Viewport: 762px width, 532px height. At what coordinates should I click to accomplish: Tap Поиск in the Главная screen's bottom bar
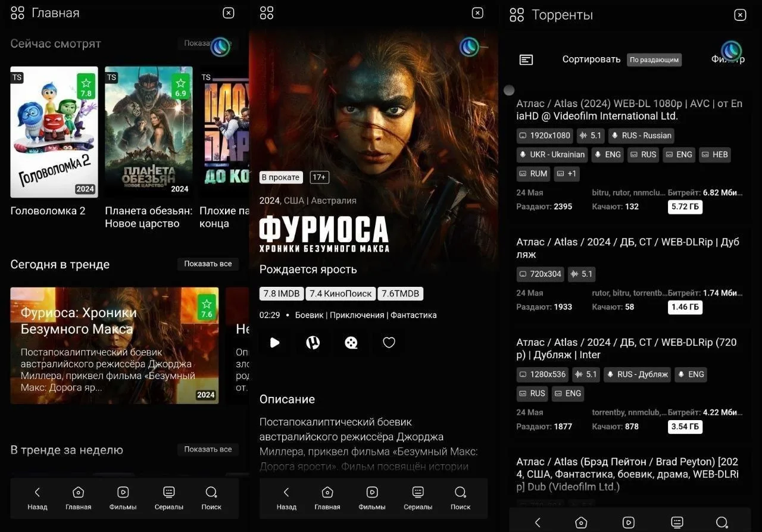(x=211, y=498)
